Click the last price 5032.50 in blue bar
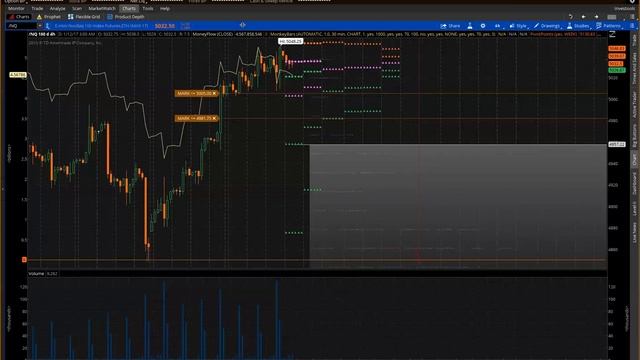Viewport: 640px width, 360px height. (165, 26)
